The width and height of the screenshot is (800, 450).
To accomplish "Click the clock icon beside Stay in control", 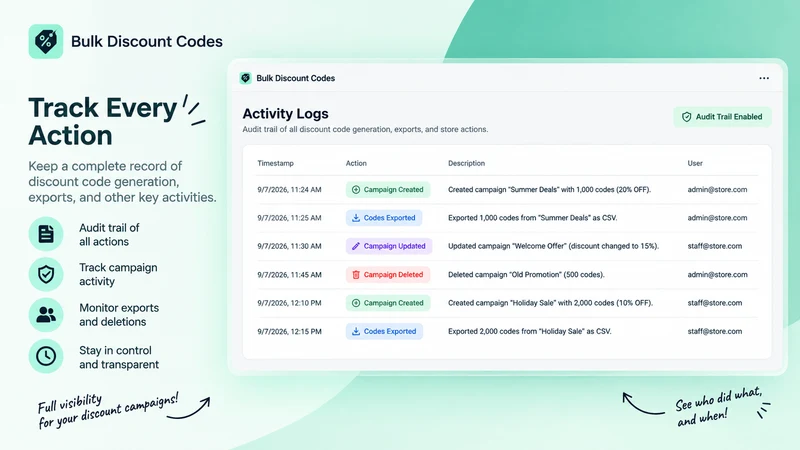I will (46, 356).
